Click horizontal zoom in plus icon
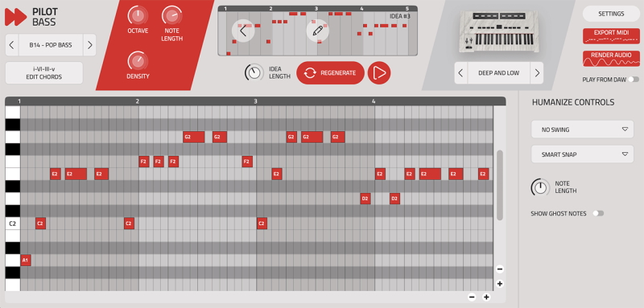The height and width of the screenshot is (308, 644). [x=486, y=297]
